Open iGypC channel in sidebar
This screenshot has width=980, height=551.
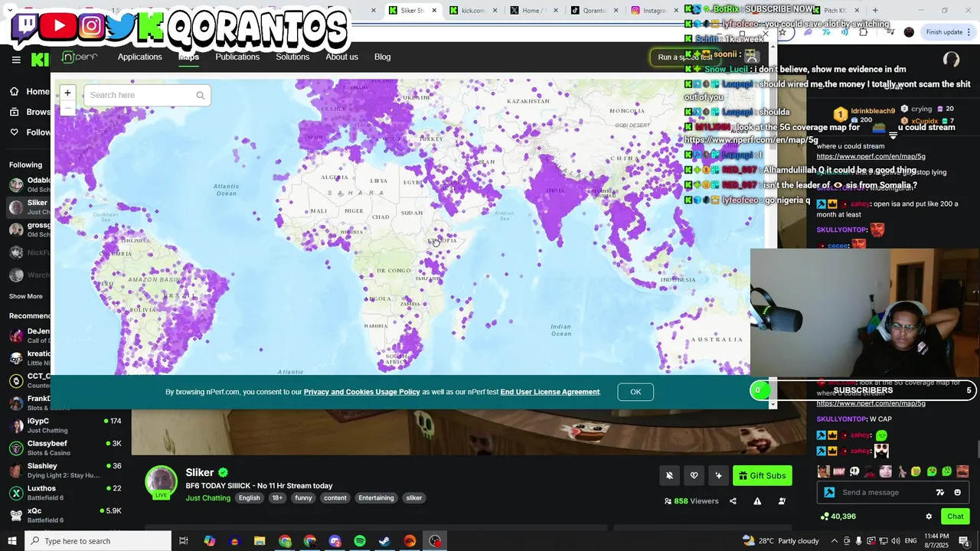pos(65,425)
